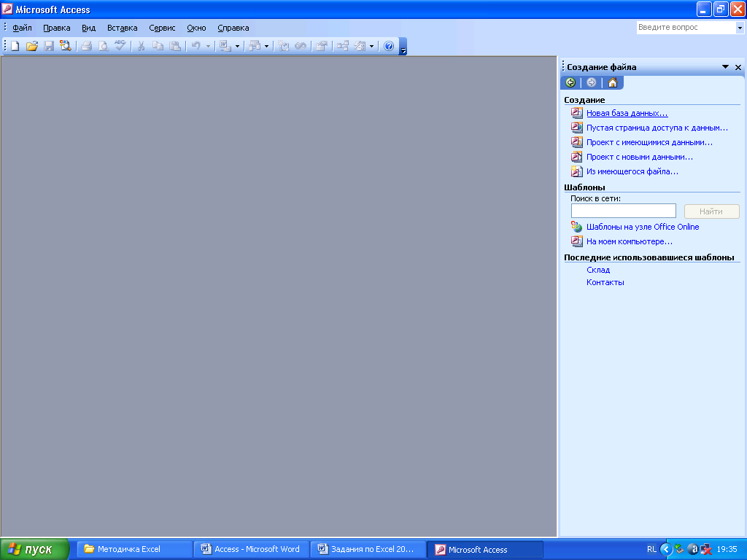
Task: Click the Новая база данных link
Action: [x=627, y=113]
